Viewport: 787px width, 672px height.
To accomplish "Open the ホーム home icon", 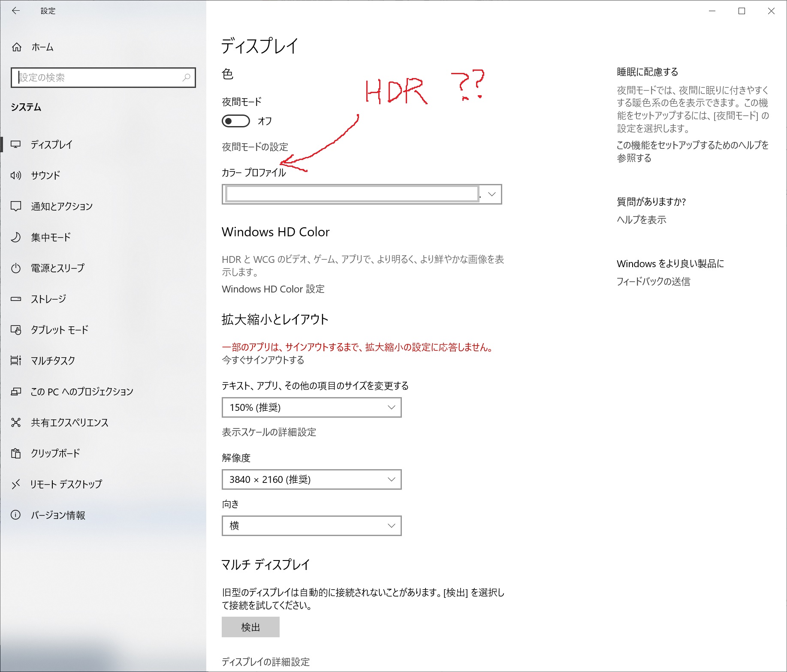I will pos(16,47).
